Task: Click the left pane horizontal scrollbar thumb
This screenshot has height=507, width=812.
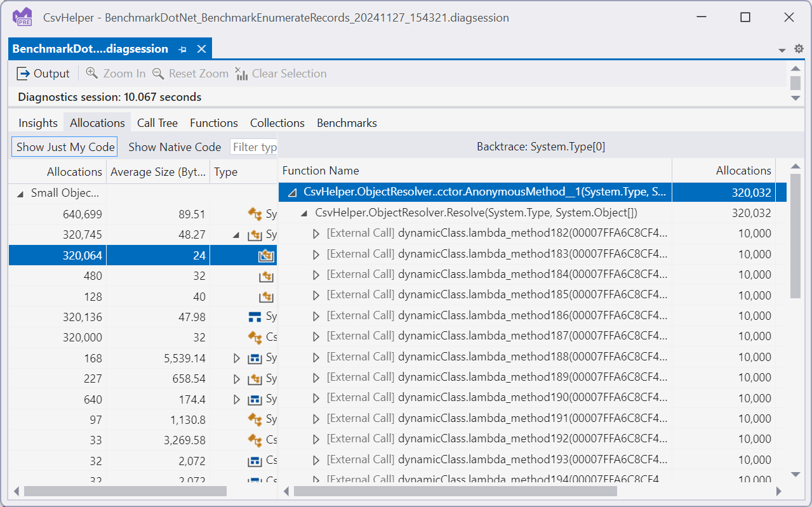Action: click(x=125, y=491)
